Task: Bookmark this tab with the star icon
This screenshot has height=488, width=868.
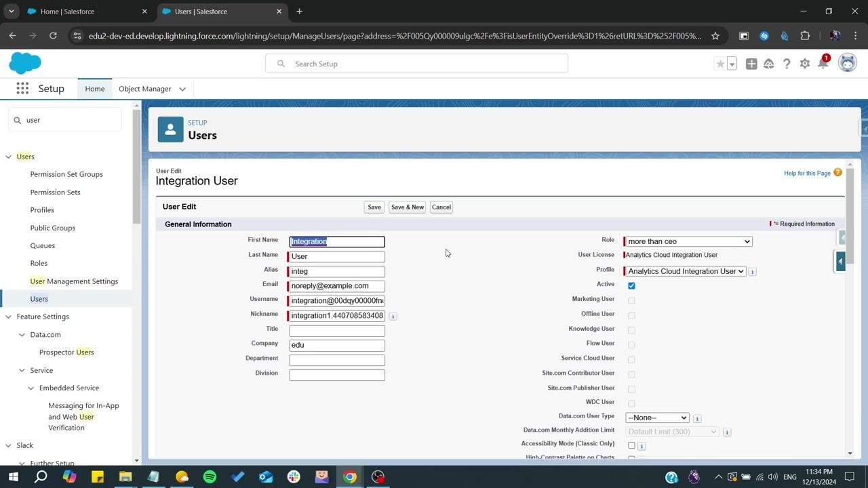Action: pyautogui.click(x=715, y=36)
